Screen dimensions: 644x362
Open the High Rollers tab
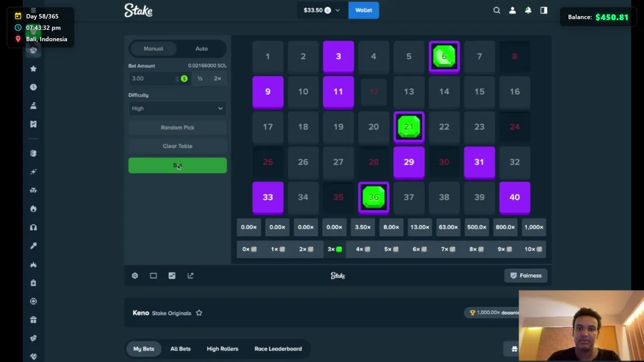click(222, 348)
